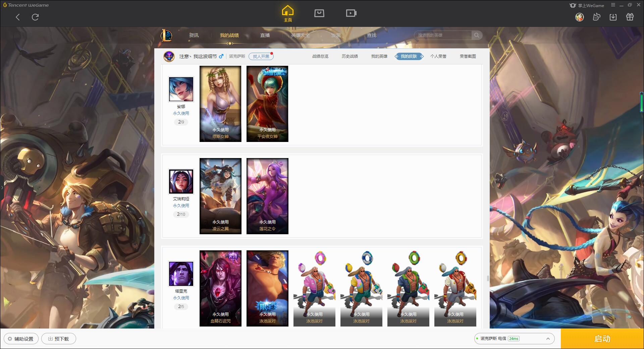Click the 启动 launch button
Viewport: 644px width, 349px height.
[x=602, y=339]
